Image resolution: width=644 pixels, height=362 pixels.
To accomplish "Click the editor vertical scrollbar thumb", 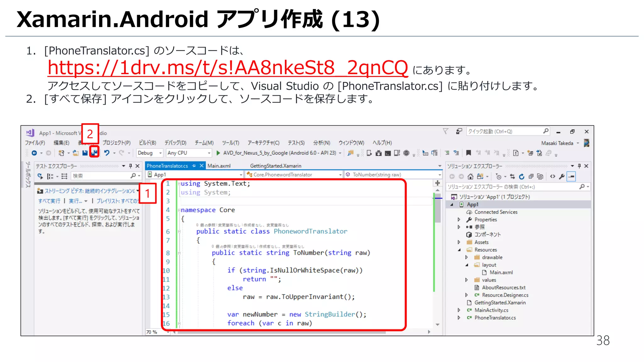I will 437,208.
